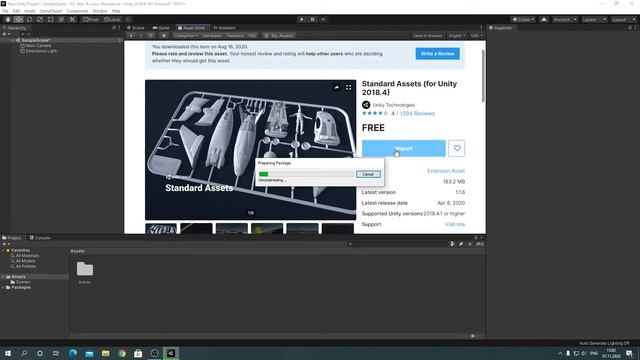Select the Scale tool in the toolbar
640x360 pixels.
click(x=40, y=20)
